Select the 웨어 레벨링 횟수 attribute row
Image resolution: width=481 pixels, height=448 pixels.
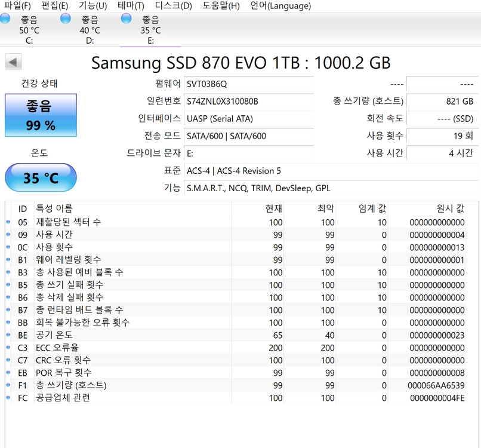pyautogui.click(x=236, y=260)
